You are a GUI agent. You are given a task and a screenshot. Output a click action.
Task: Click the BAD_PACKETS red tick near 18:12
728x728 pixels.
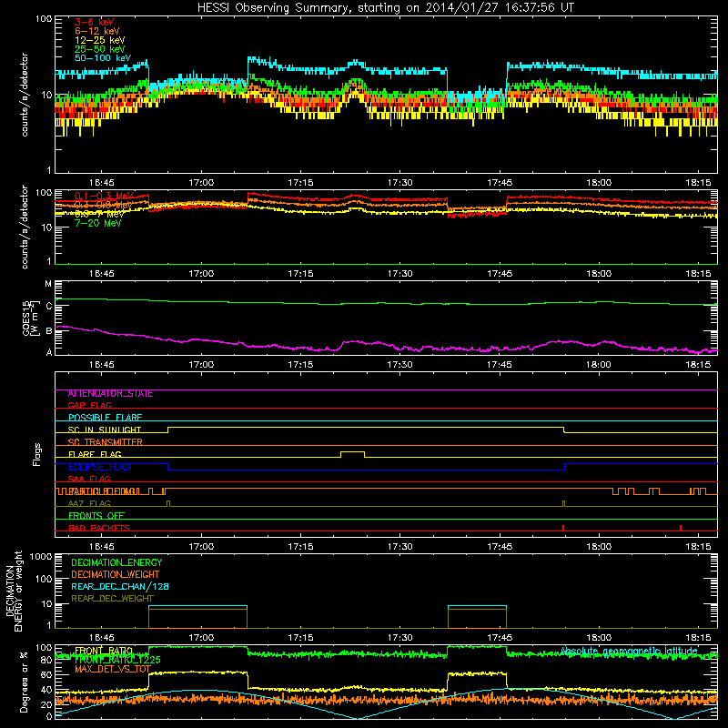pos(680,528)
